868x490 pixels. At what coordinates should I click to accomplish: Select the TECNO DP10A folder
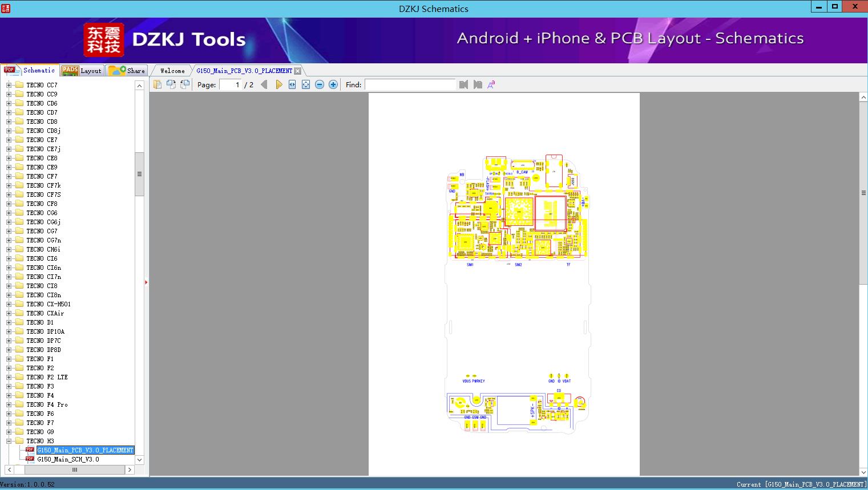coord(45,331)
